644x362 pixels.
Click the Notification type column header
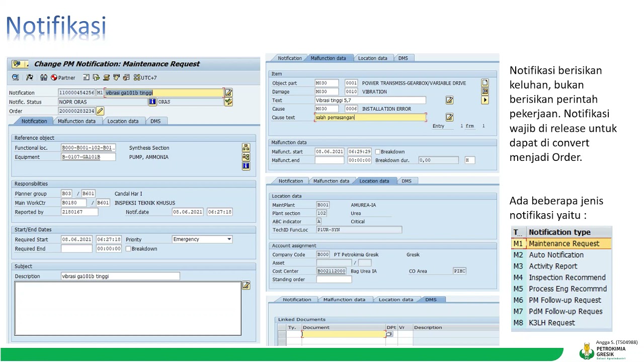pos(569,232)
